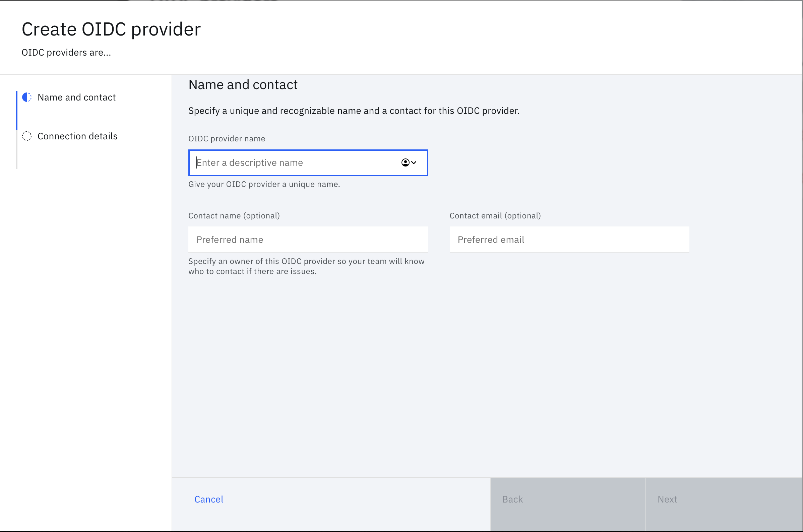Click the in-progress half-filled circle beside Name and contact
The image size is (803, 532).
pyautogui.click(x=26, y=97)
